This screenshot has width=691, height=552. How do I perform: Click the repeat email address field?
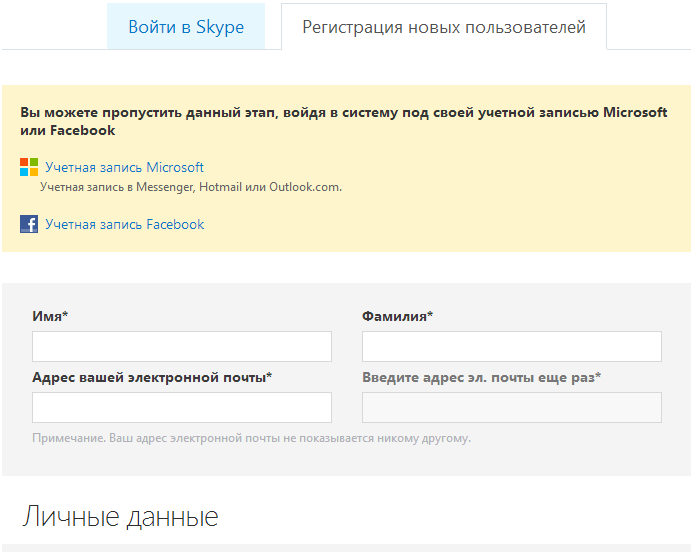point(512,408)
